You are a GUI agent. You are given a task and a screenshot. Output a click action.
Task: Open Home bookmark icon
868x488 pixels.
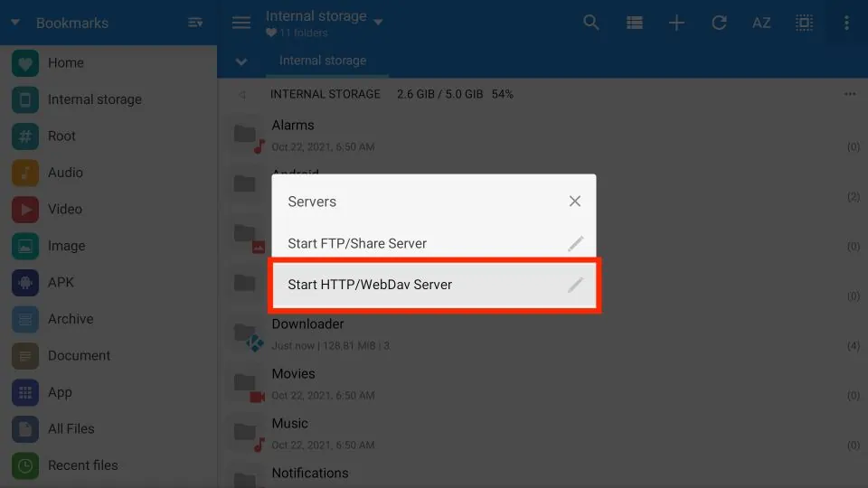click(x=25, y=63)
